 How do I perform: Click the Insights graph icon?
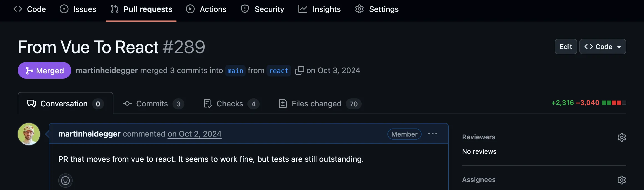click(303, 9)
